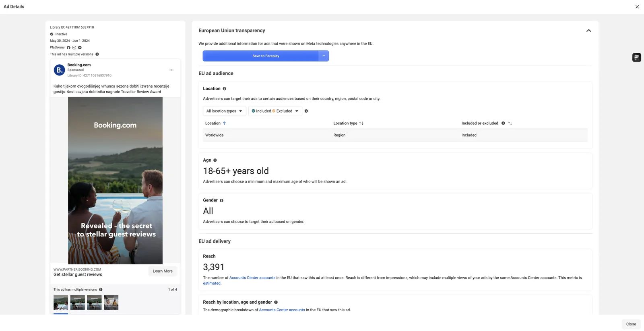Open the Save to Foreplay dropdown arrow

[x=324, y=56]
